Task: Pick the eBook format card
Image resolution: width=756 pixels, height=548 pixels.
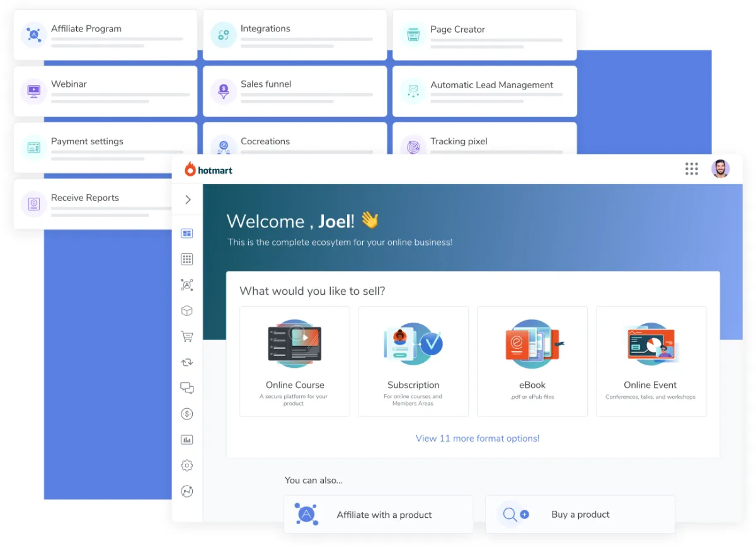Action: pos(532,362)
